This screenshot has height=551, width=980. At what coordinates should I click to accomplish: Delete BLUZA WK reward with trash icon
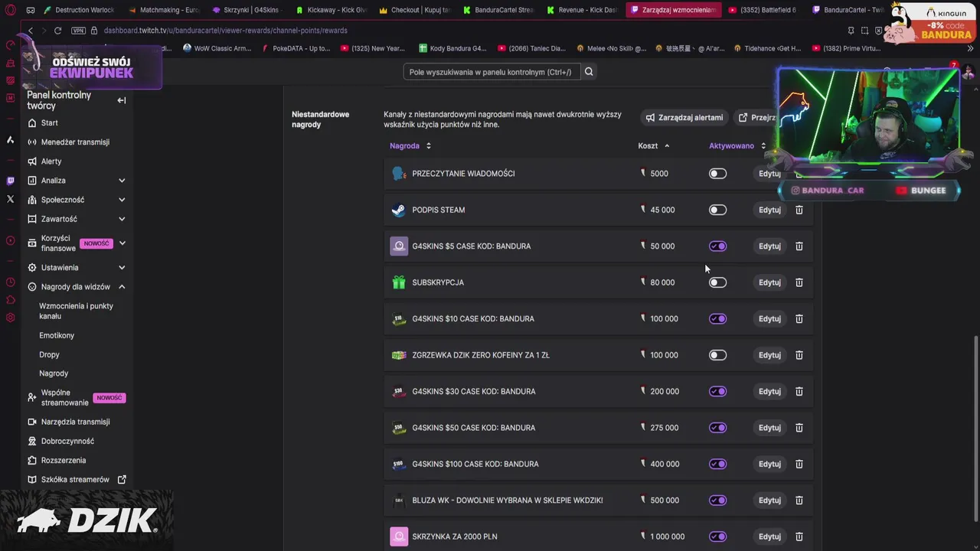coord(799,500)
